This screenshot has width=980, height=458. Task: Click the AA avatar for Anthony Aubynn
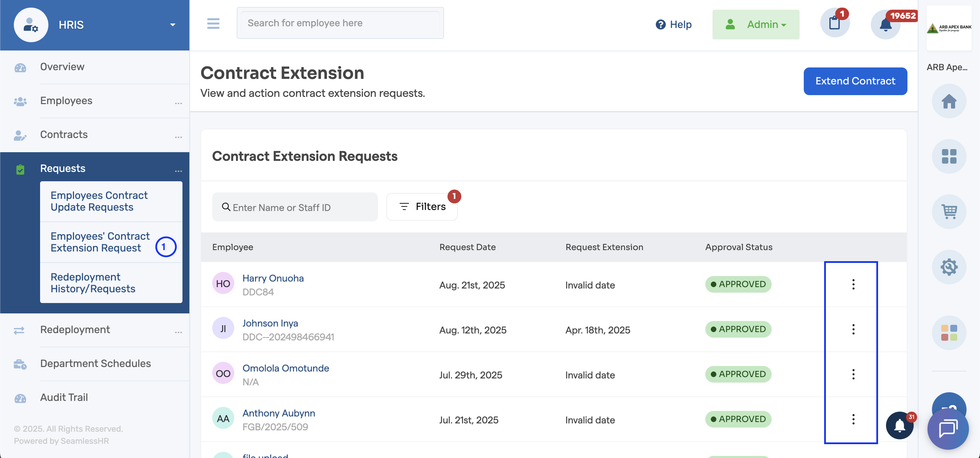click(223, 418)
